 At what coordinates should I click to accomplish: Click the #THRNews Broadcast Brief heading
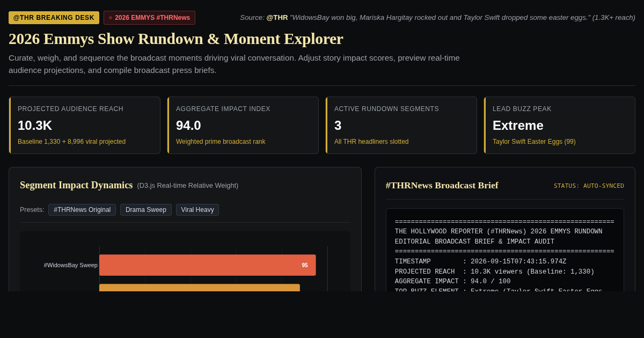(x=442, y=185)
